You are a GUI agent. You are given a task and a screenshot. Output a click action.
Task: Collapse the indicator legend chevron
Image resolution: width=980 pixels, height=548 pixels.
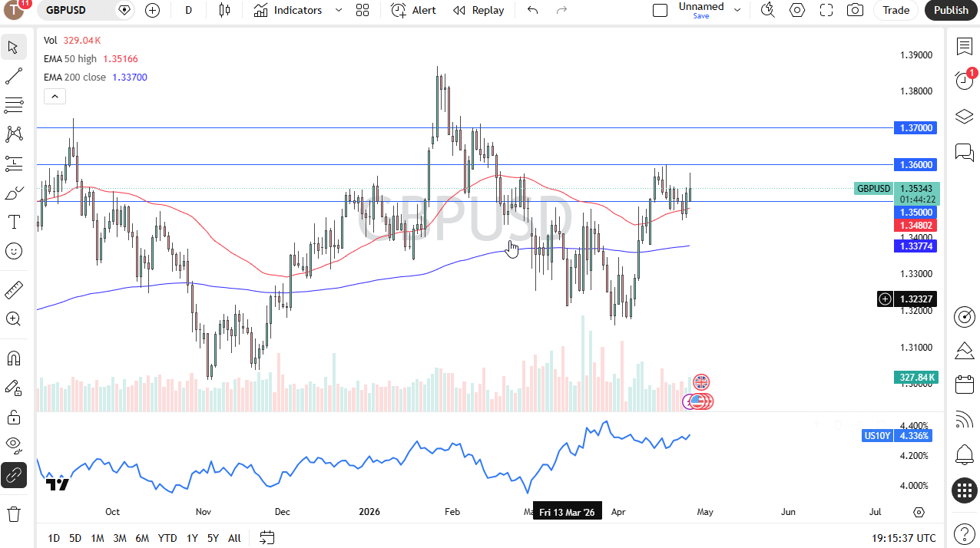(x=55, y=96)
